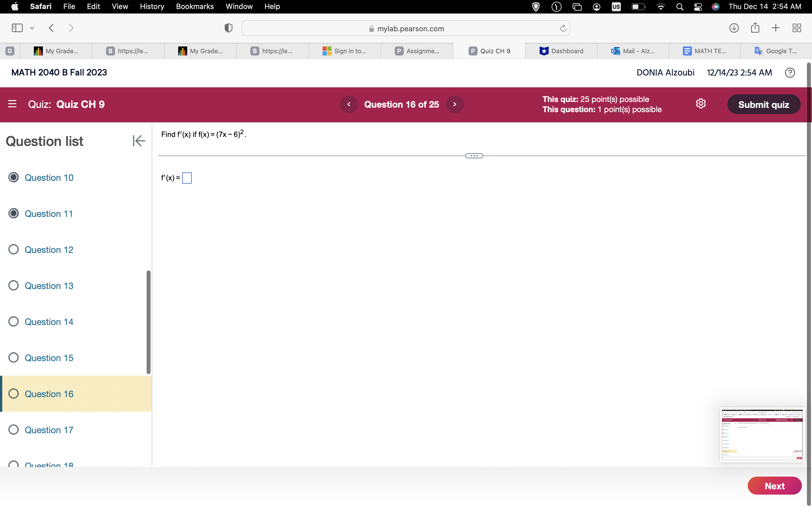This screenshot has width=812, height=507.
Task: Select Question 17 radio button
Action: click(x=14, y=430)
